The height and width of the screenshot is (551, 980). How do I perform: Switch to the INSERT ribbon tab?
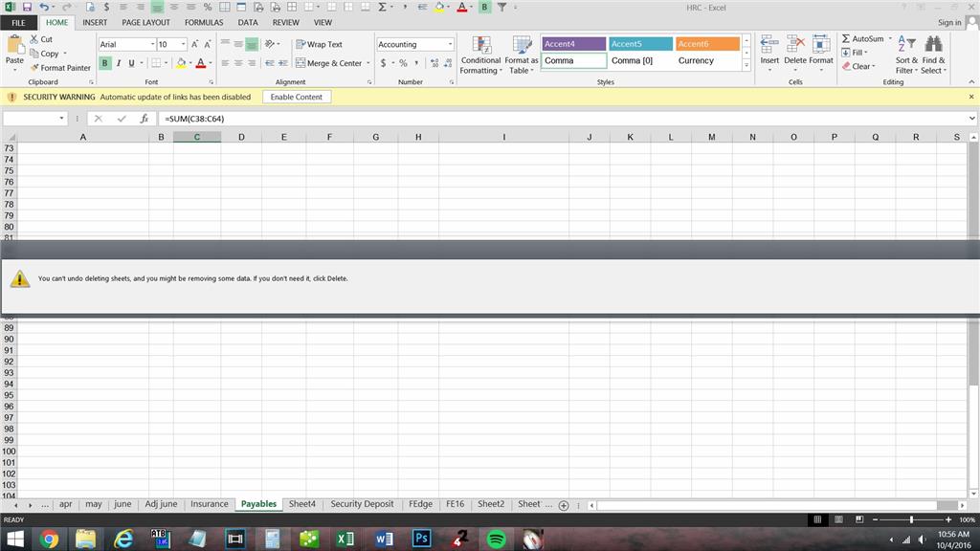(95, 23)
